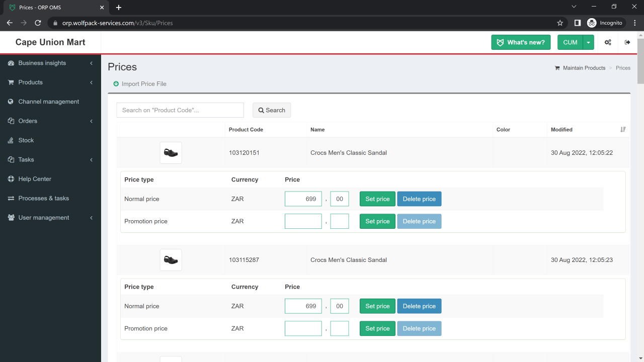The height and width of the screenshot is (362, 644).
Task: Click the Color column header
Action: (503, 130)
